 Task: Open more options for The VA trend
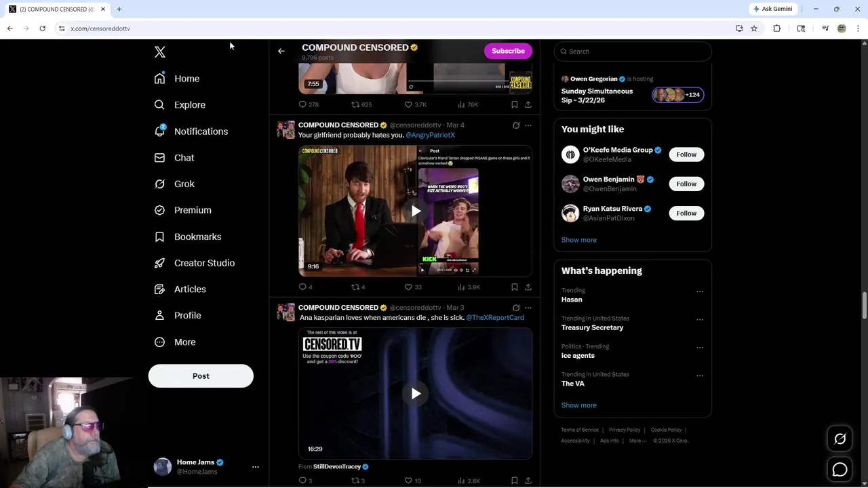700,375
